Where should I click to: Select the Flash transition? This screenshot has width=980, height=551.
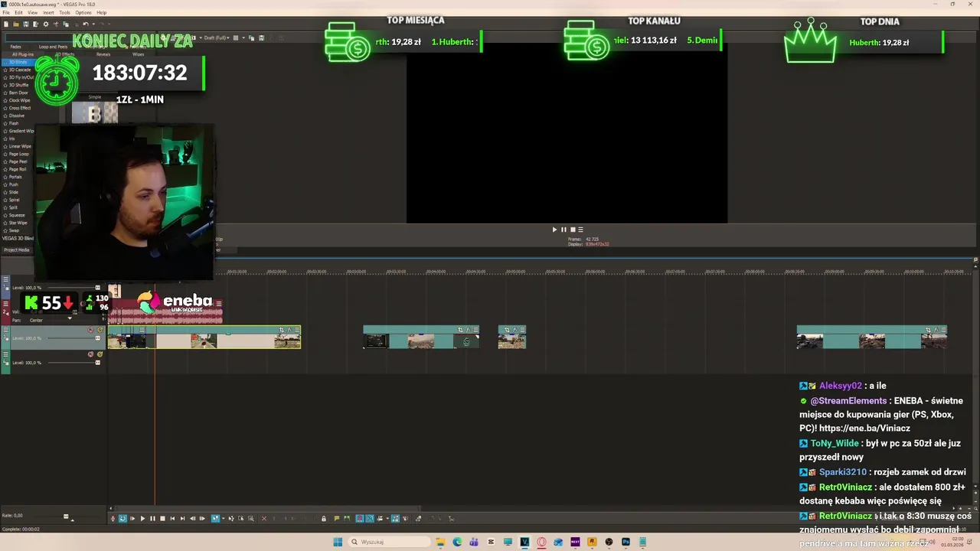point(12,123)
